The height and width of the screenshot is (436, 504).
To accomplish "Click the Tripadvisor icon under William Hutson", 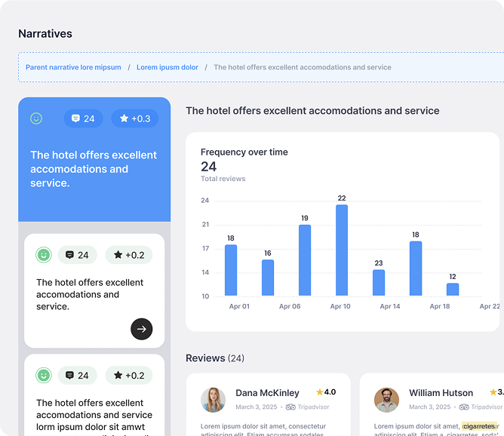I will click(x=464, y=407).
